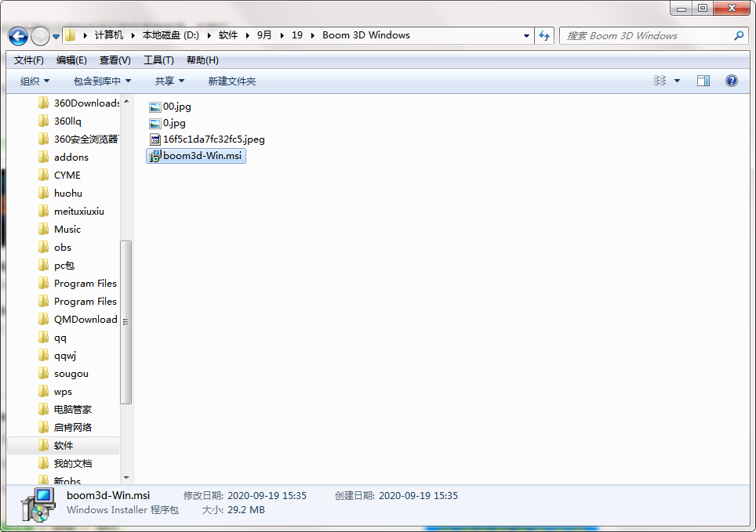Navigate to 9月 breadcrumb in the address bar

point(264,35)
